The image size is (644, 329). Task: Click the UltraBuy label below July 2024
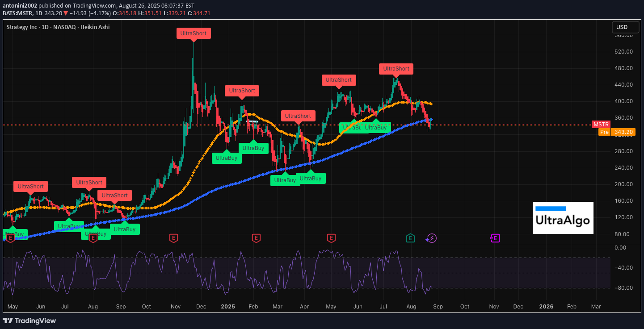[x=69, y=226]
